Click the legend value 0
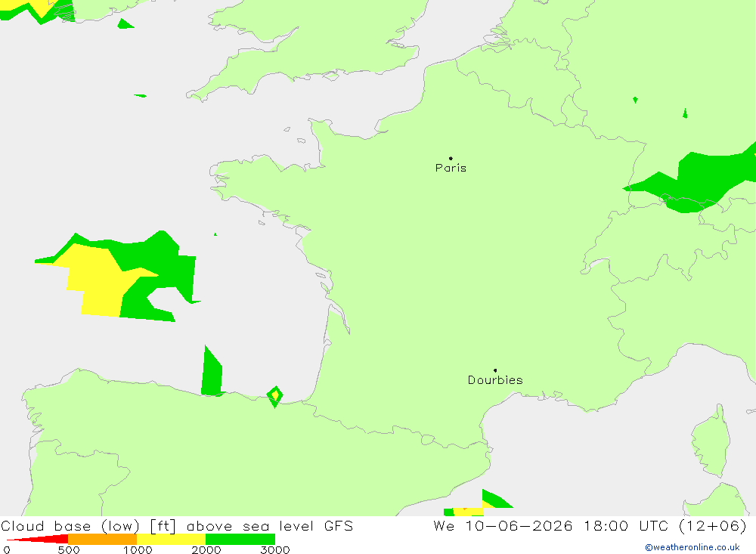Screen dimensions: 756x554 [x=7, y=549]
